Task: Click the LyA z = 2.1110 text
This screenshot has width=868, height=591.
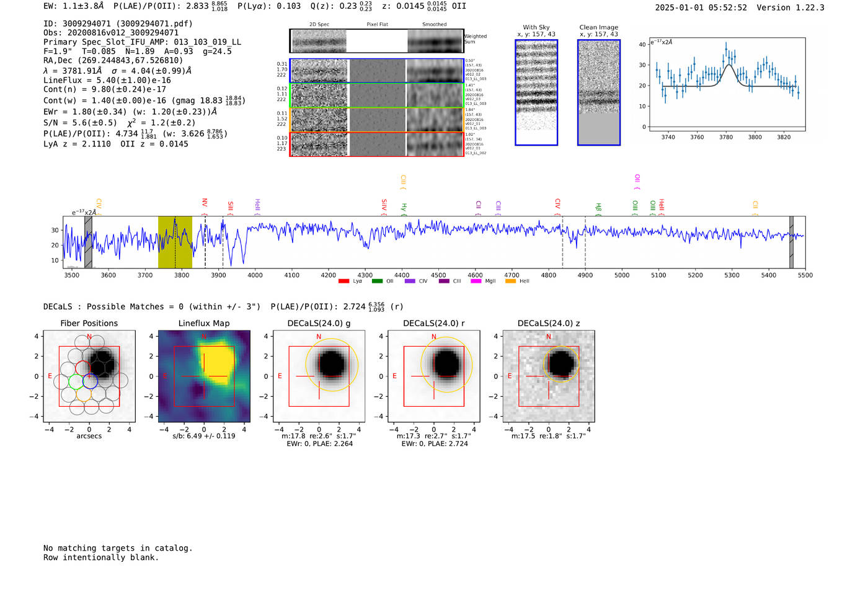Action: click(x=77, y=144)
